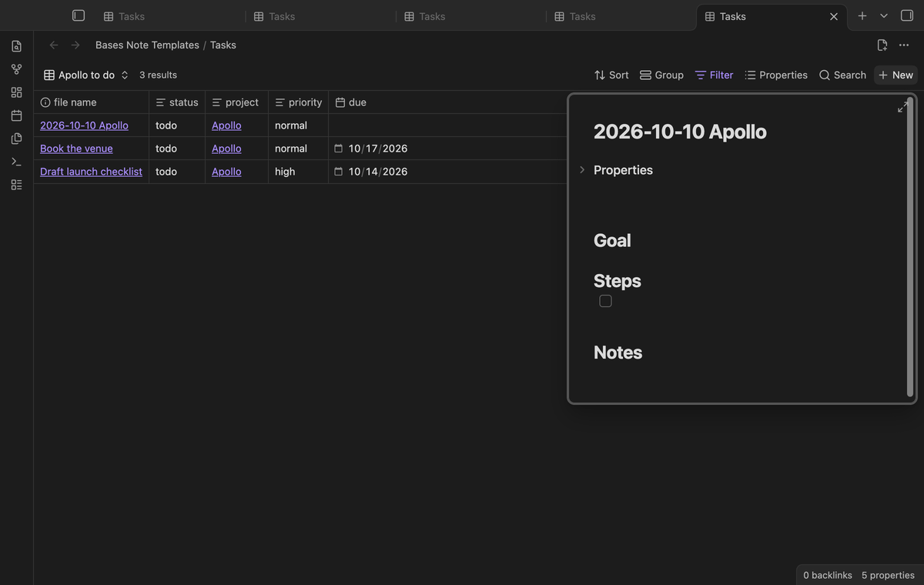
Task: Open canvas icon in ribbon
Action: point(16,92)
